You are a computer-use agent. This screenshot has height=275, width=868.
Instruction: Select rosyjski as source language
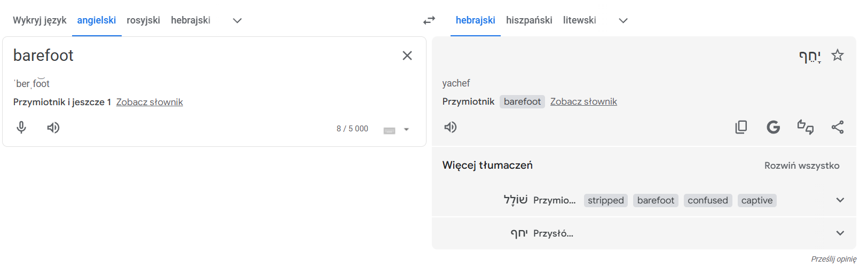click(x=143, y=20)
